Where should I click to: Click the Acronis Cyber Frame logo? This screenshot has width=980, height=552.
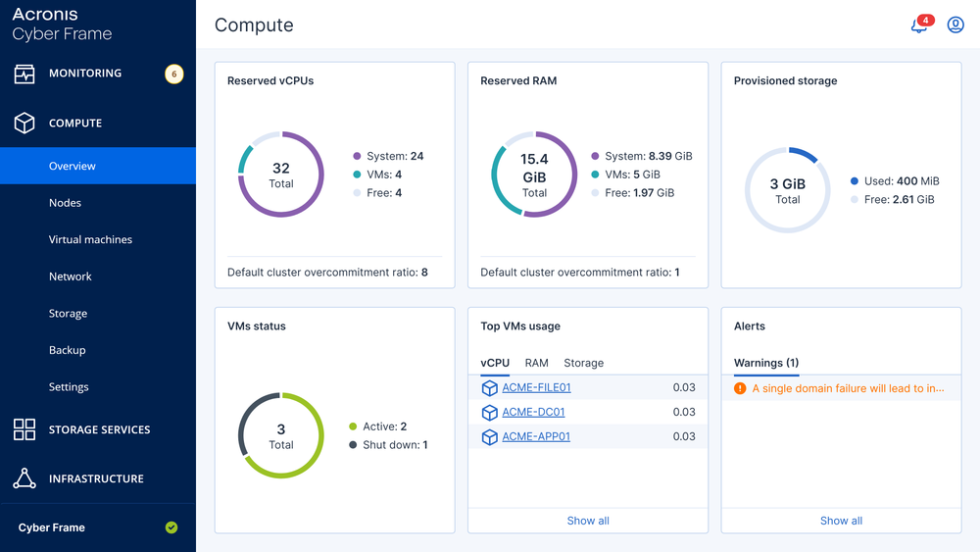point(62,24)
